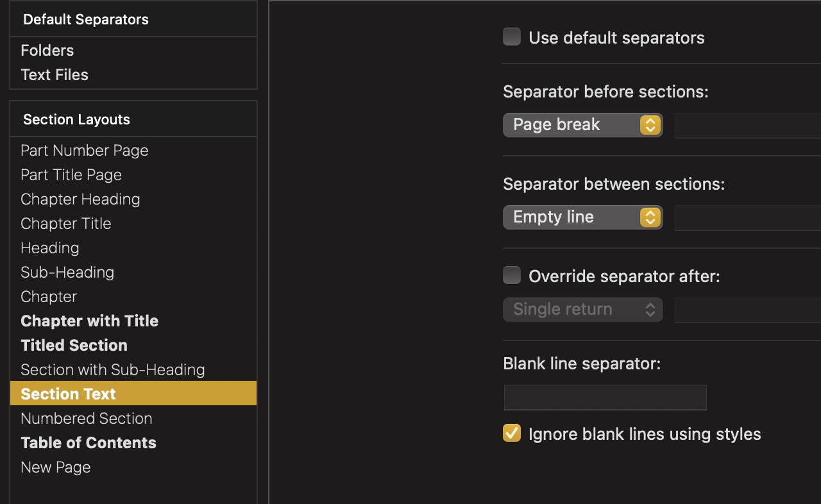The width and height of the screenshot is (821, 504).
Task: Select the Table of Contents layout
Action: coord(88,442)
